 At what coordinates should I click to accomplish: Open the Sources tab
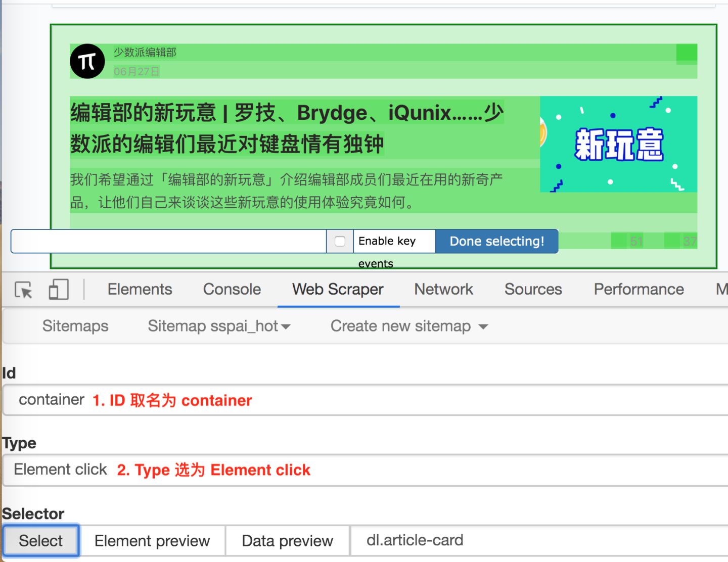pyautogui.click(x=533, y=289)
